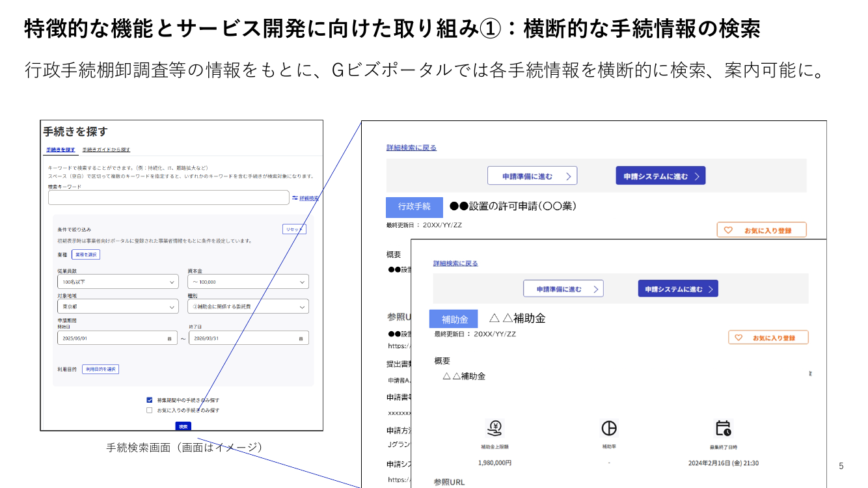Open the 資本金 dropdown showing ～100,000
The image size is (868, 488).
click(248, 282)
